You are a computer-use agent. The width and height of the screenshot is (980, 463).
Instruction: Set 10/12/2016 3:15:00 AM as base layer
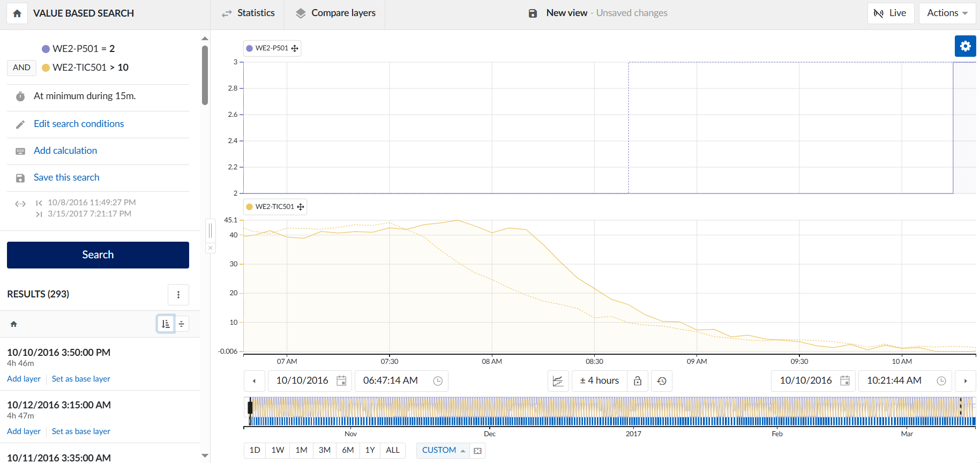click(81, 431)
